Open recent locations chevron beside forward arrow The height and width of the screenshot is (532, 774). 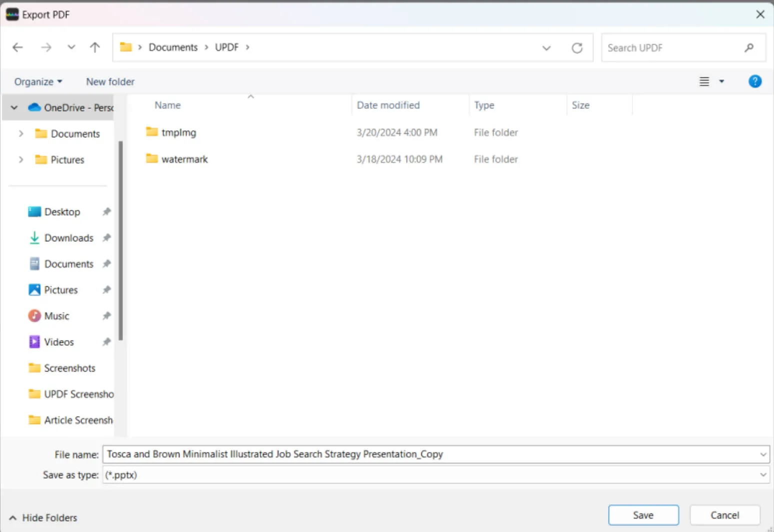[x=71, y=47]
